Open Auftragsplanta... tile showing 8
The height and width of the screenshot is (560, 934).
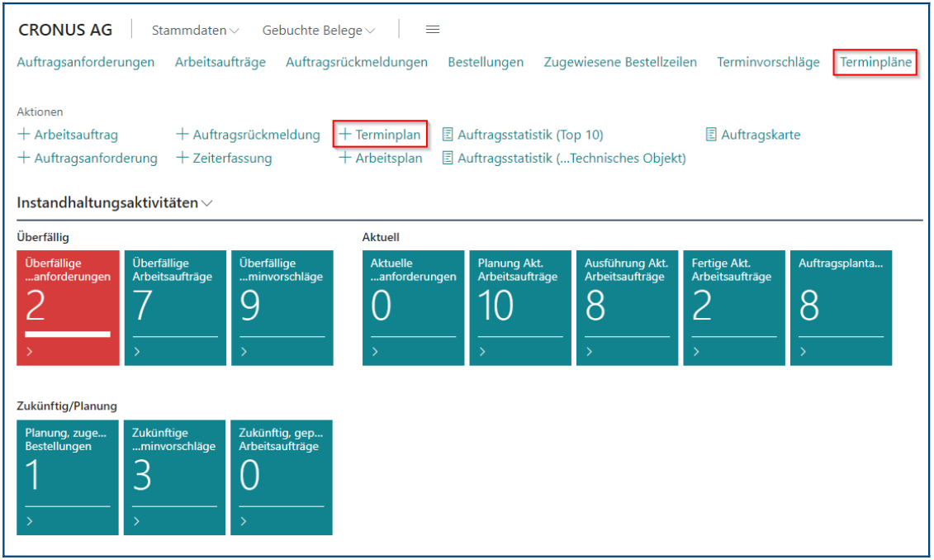(x=841, y=307)
